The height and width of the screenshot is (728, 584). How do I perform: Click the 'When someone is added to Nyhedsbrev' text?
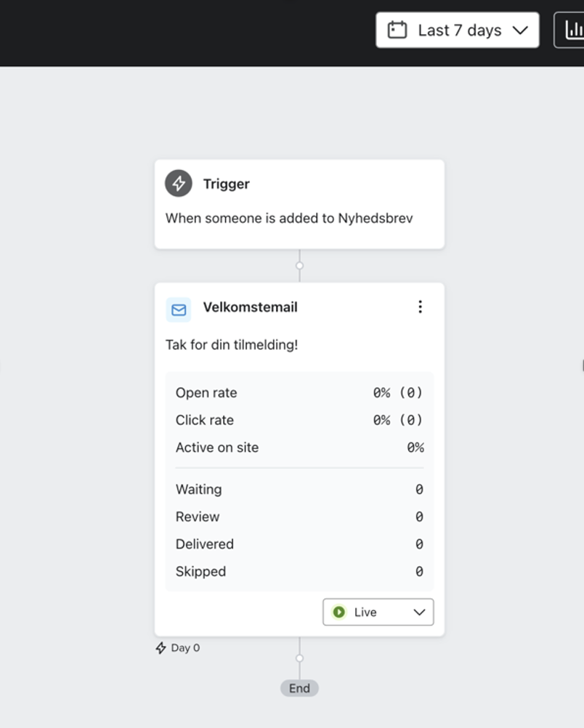click(289, 218)
